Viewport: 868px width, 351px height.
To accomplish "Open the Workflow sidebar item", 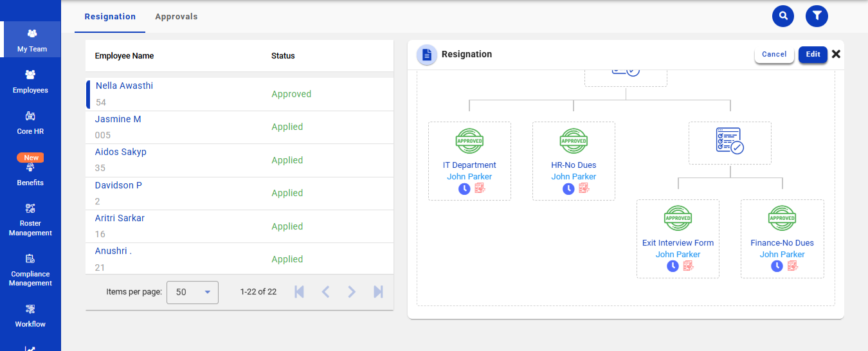I will point(30,316).
